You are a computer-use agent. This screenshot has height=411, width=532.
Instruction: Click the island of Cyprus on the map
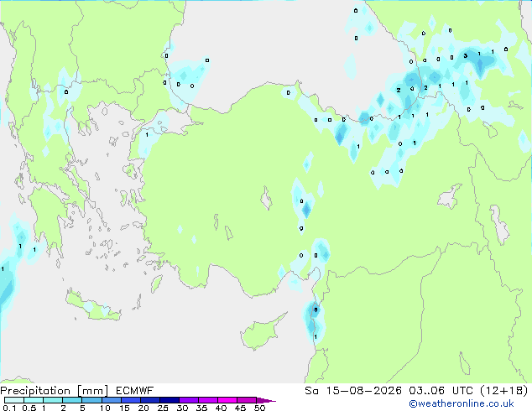tap(261, 333)
